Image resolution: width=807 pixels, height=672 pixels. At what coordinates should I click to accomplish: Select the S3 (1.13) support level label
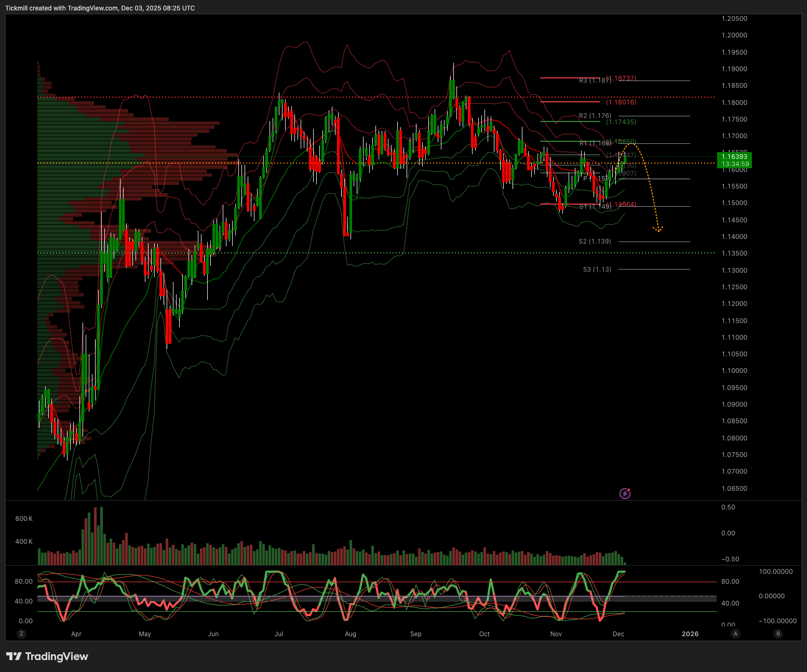pos(597,270)
